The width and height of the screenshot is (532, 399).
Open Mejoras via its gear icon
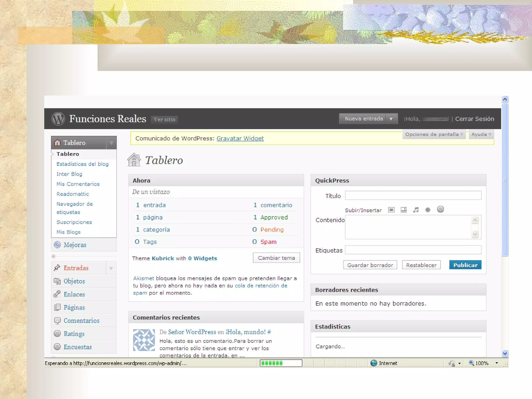click(57, 245)
